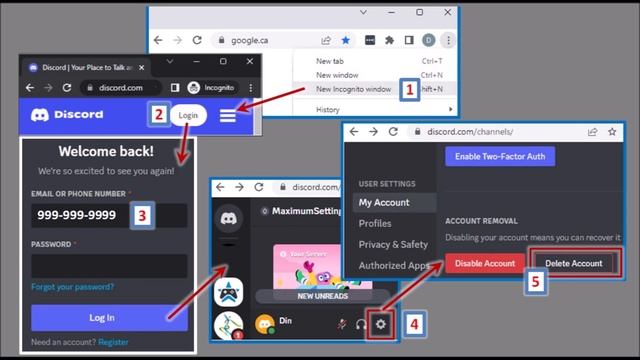640x360 pixels.
Task: Toggle the microphone mute icon
Action: click(342, 324)
